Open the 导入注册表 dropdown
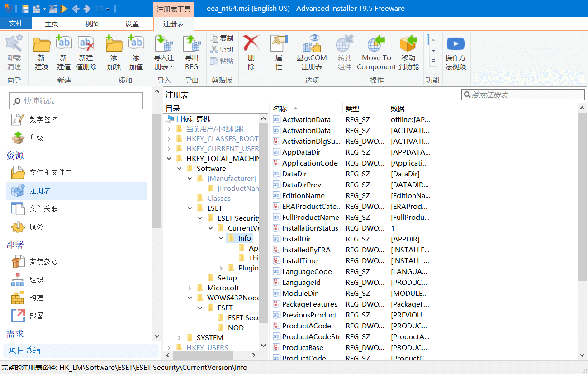Viewport: 588px width, 374px height. pos(164,62)
